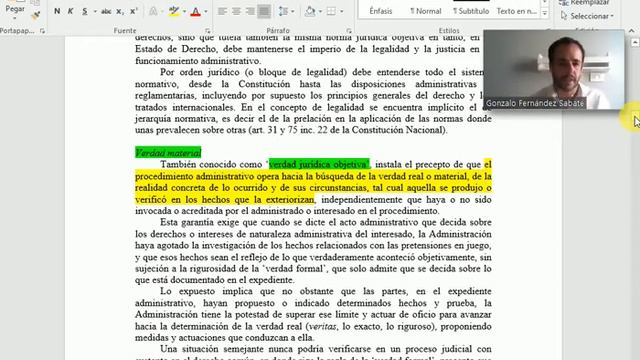This screenshot has height=360, width=640.
Task: Open shading color dropdown arrow
Action: [320, 11]
